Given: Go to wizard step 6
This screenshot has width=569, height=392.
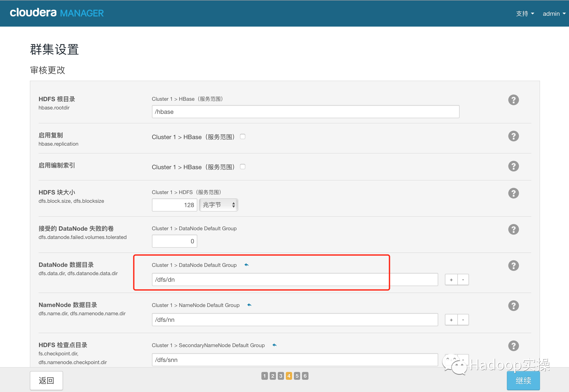Looking at the screenshot, I should (305, 376).
